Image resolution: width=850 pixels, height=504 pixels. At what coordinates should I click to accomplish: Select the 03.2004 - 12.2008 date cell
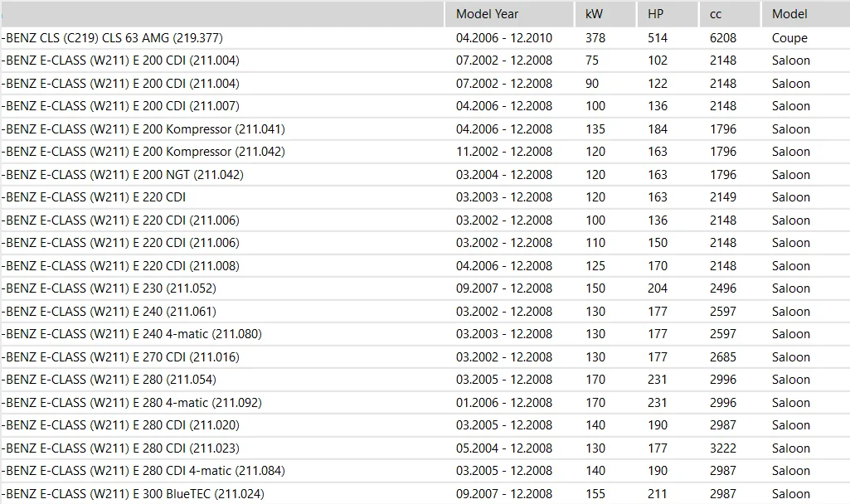click(504, 175)
